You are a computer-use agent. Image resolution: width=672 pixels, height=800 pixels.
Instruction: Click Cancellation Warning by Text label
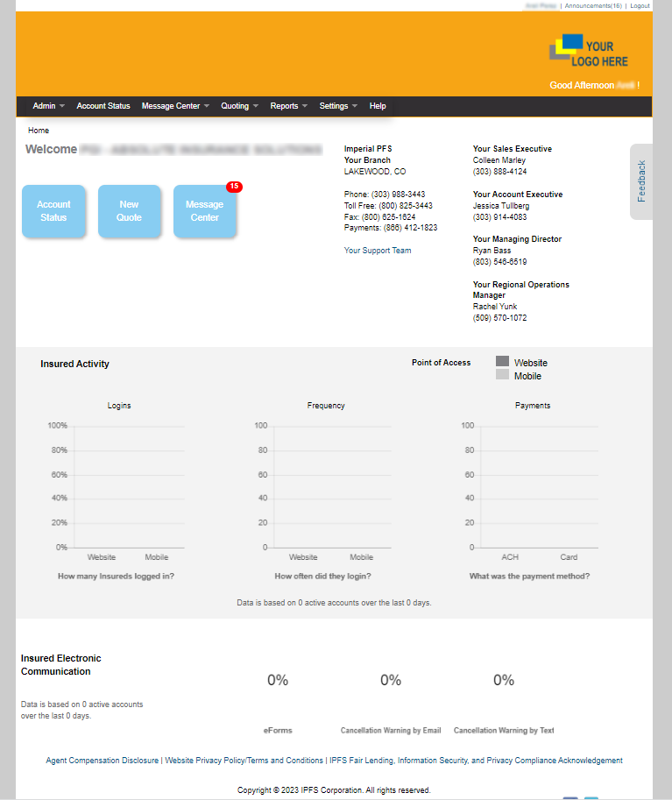pos(504,731)
